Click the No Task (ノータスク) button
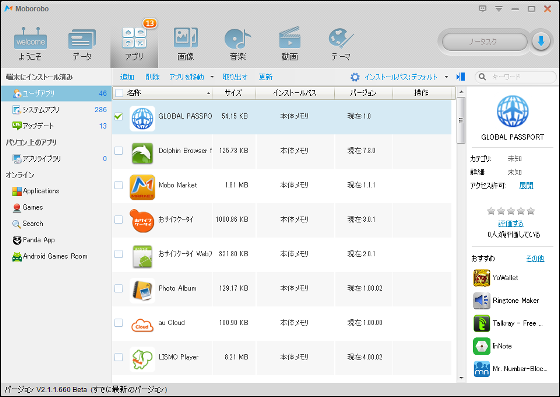Viewport: 560px width, 397px height. pos(484,42)
